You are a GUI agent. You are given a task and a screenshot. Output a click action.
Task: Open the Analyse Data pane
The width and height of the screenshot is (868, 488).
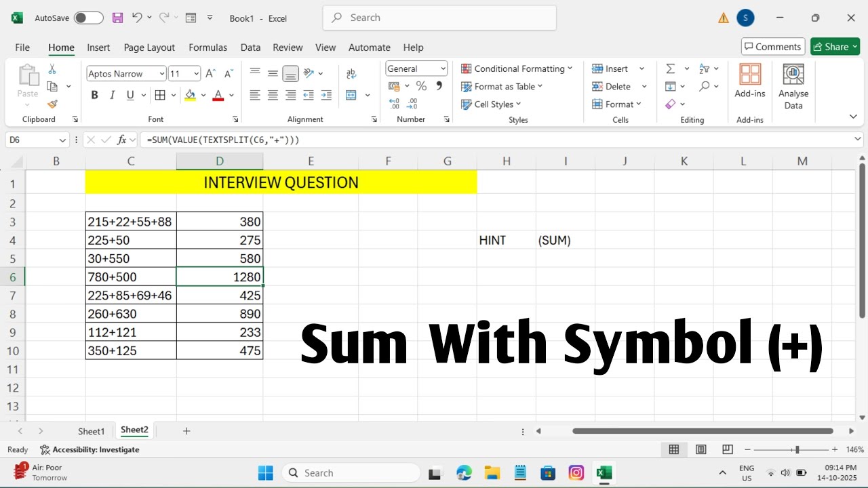coord(793,87)
